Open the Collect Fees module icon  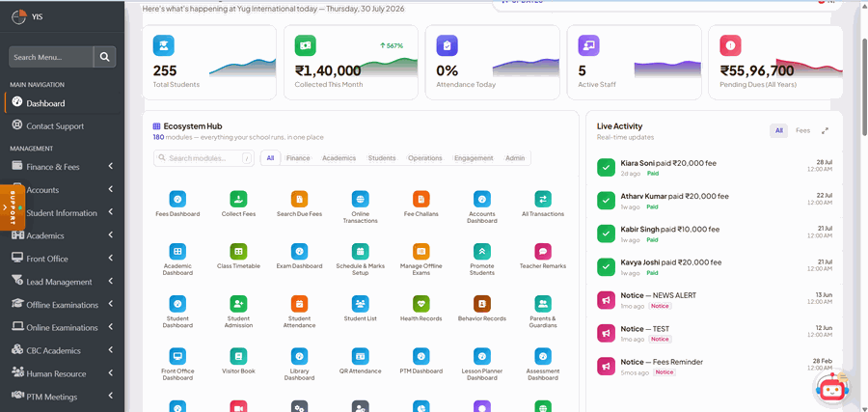[x=238, y=199]
